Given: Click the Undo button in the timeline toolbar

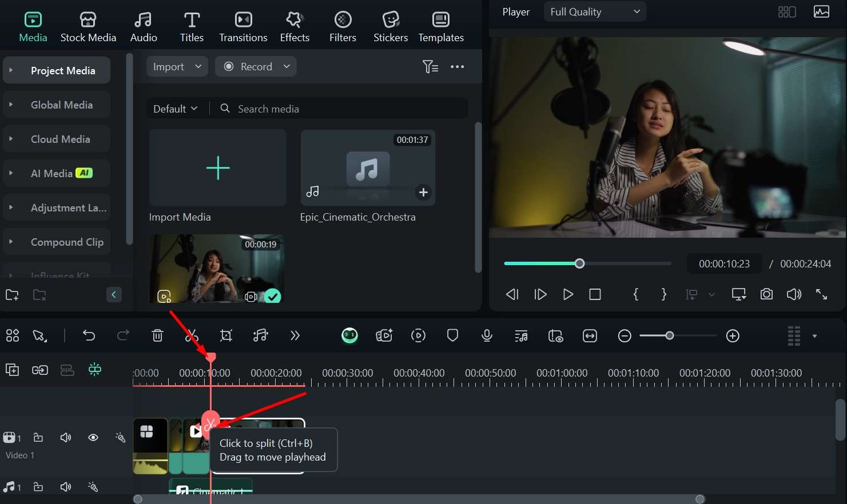Looking at the screenshot, I should point(89,335).
